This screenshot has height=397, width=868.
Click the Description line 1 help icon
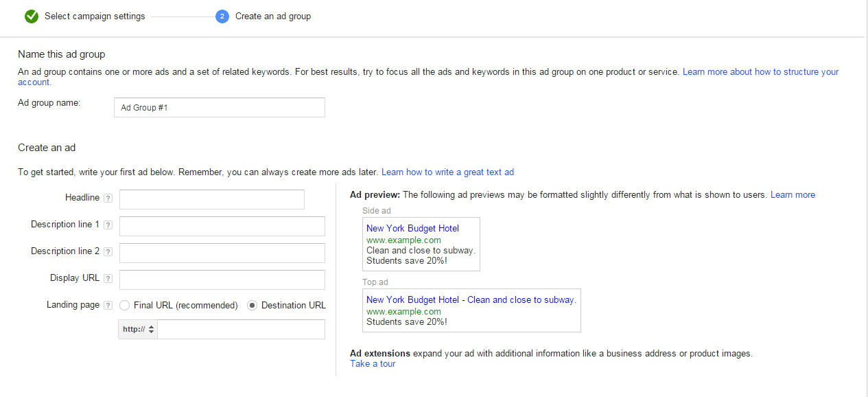click(x=108, y=224)
